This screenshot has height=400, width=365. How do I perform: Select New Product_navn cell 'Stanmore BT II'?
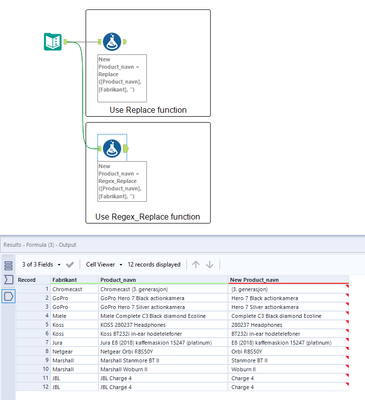pos(288,360)
